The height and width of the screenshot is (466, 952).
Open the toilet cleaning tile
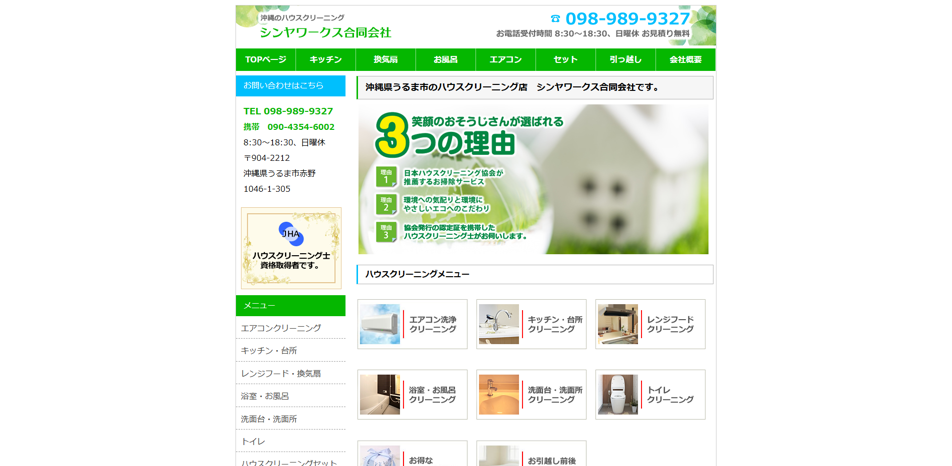(x=650, y=395)
